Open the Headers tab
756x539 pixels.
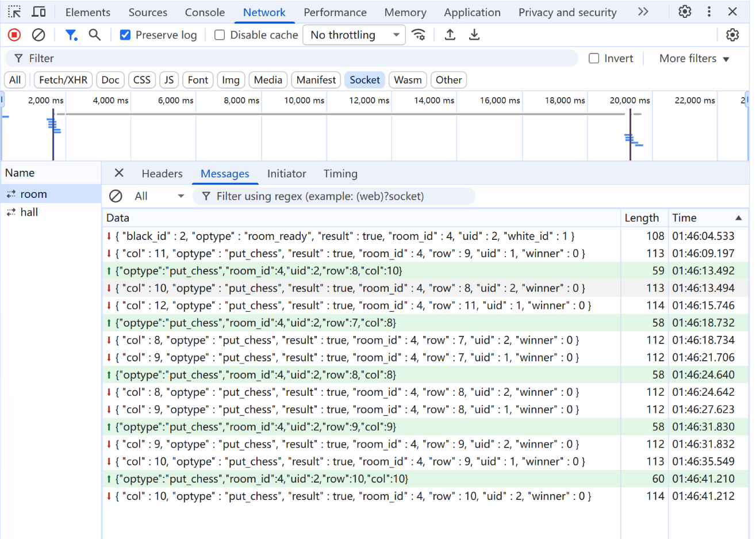[162, 173]
